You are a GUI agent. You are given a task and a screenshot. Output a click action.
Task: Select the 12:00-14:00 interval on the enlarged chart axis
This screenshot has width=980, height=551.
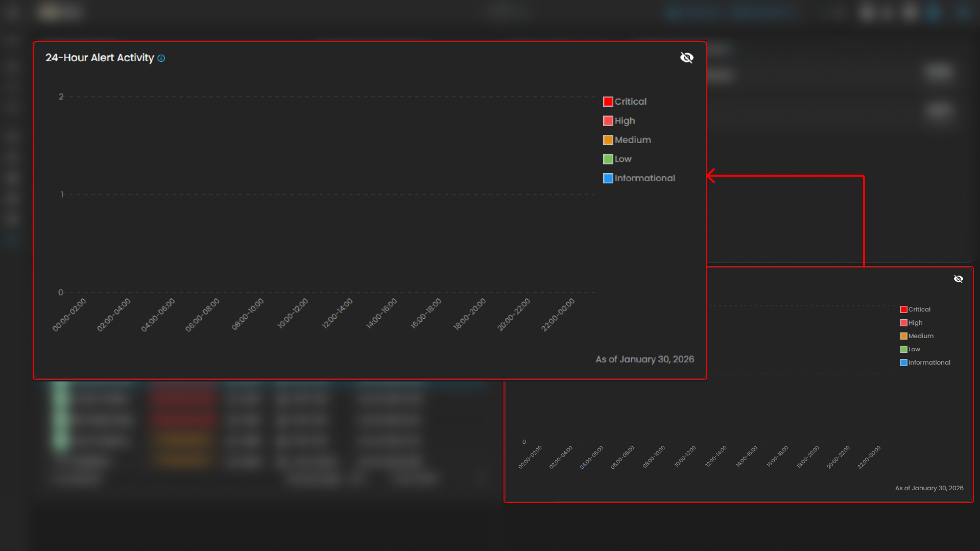pos(337,314)
